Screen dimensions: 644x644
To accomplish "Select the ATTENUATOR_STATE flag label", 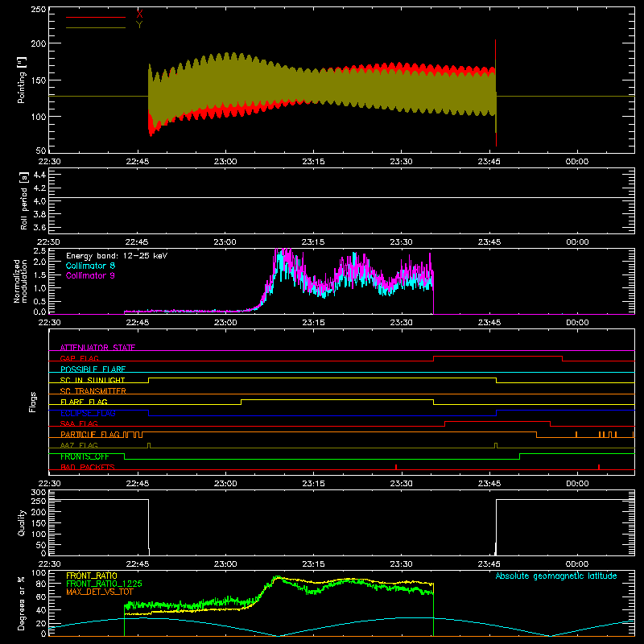I will click(97, 348).
